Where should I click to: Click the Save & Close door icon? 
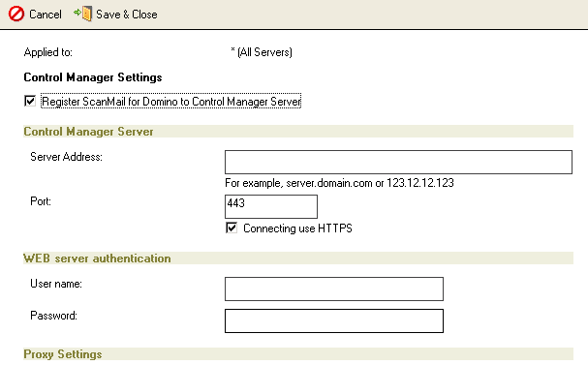pos(83,14)
